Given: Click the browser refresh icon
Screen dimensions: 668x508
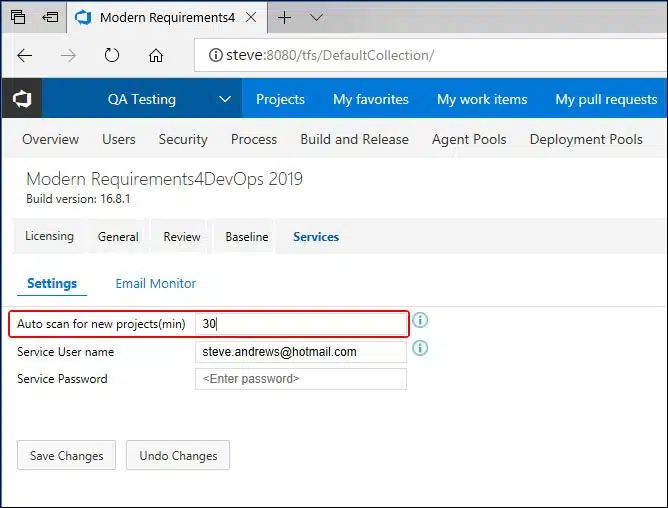Looking at the screenshot, I should [112, 56].
